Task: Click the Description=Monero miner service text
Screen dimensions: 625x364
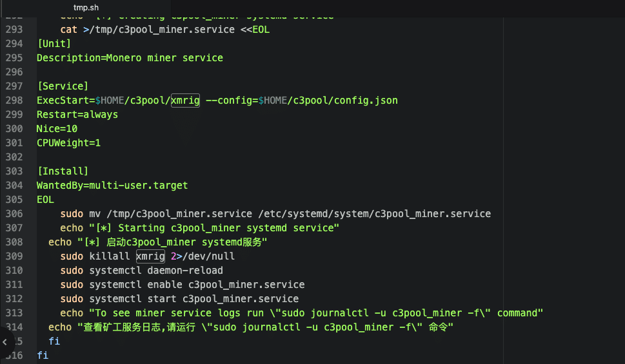Action: [130, 58]
